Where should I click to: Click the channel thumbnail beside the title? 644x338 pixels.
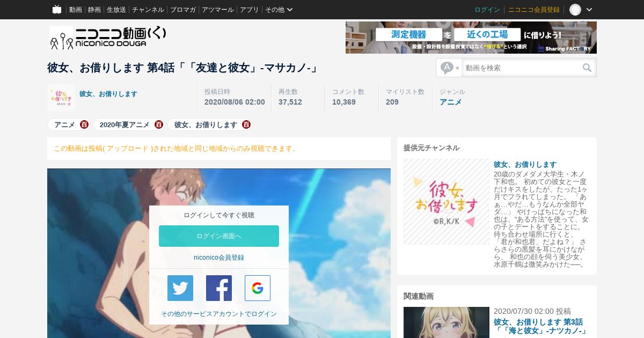tap(61, 97)
